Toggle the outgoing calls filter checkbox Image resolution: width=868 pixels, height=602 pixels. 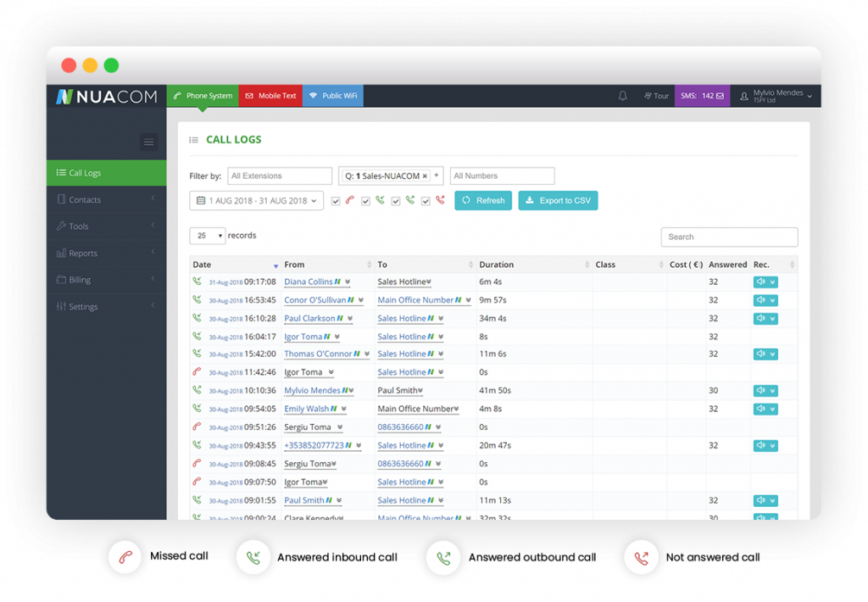click(x=396, y=200)
